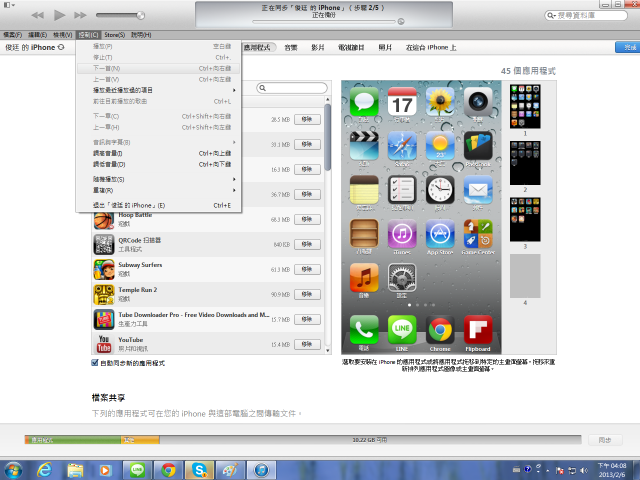Switch to the 音樂 tab
The height and width of the screenshot is (480, 640).
point(291,48)
